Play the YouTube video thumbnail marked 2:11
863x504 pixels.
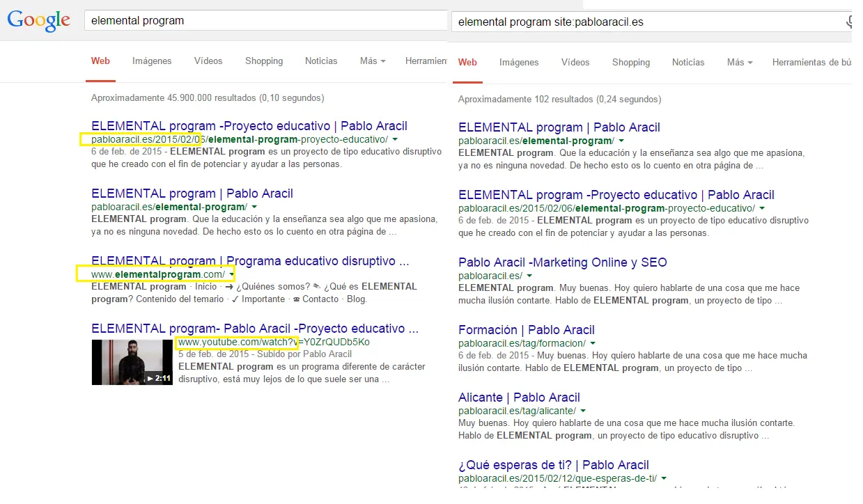click(132, 362)
